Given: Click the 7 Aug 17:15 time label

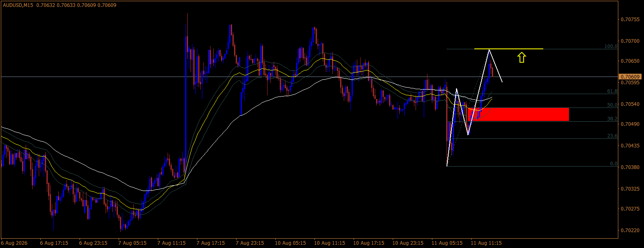Looking at the screenshot, I should (211, 243).
